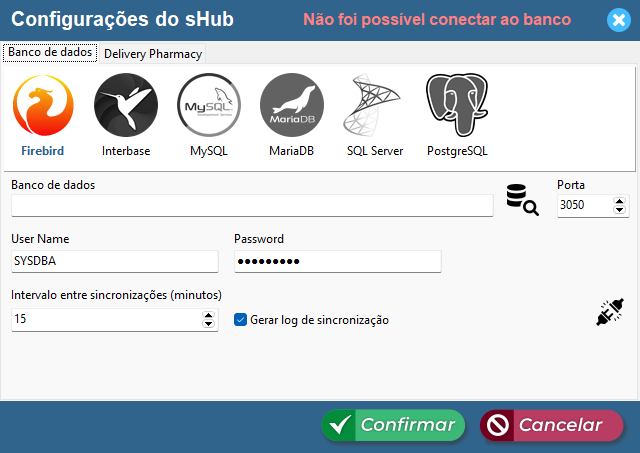
Task: Select the PostgreSQL elephant icon
Action: [x=457, y=105]
